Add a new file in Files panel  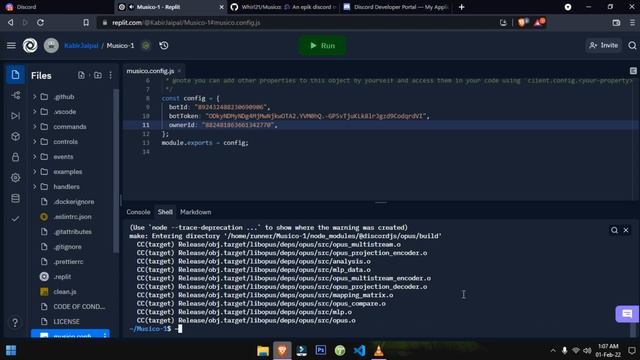pos(81,75)
